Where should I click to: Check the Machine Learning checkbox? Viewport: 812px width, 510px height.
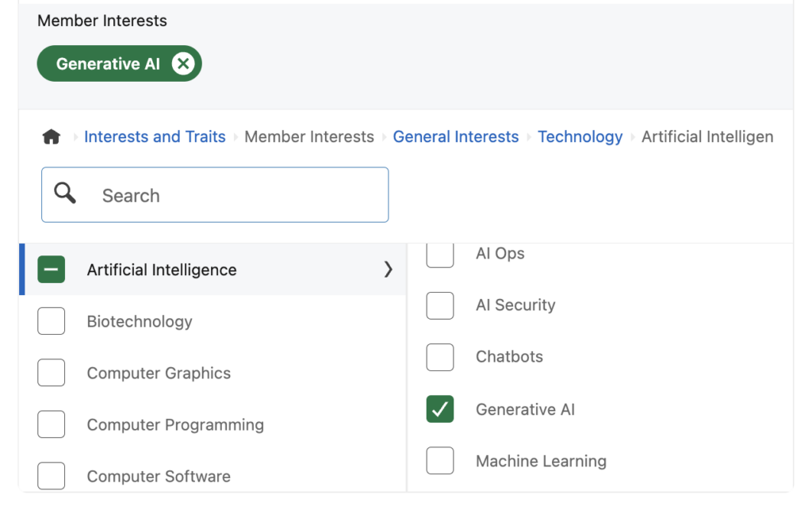click(440, 461)
